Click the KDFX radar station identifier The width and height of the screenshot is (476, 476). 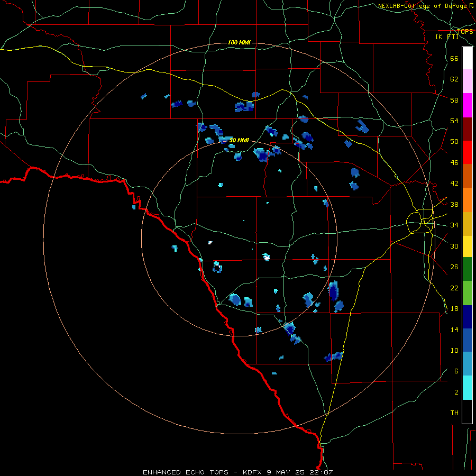coord(253,472)
